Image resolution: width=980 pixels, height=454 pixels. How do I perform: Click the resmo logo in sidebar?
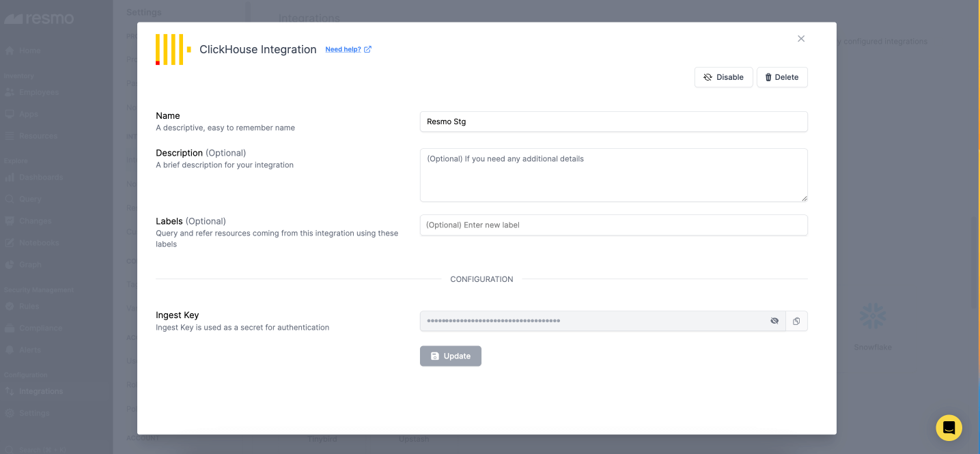(39, 18)
